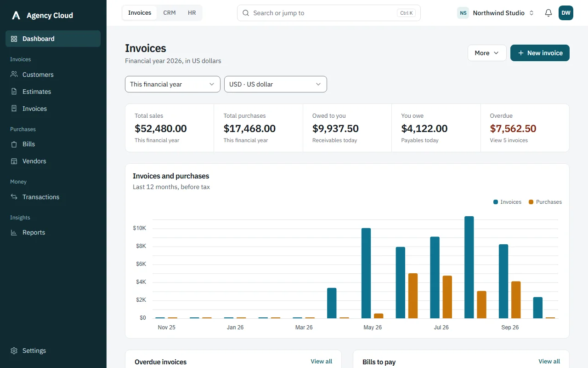Click the Total sales $52,480.00 card
Image resolution: width=588 pixels, height=368 pixels.
170,128
